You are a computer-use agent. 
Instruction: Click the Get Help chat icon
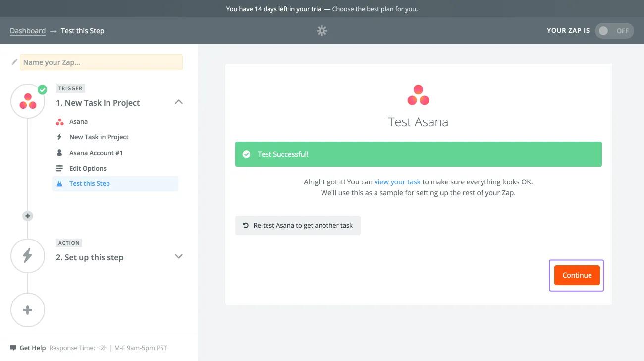pos(13,348)
